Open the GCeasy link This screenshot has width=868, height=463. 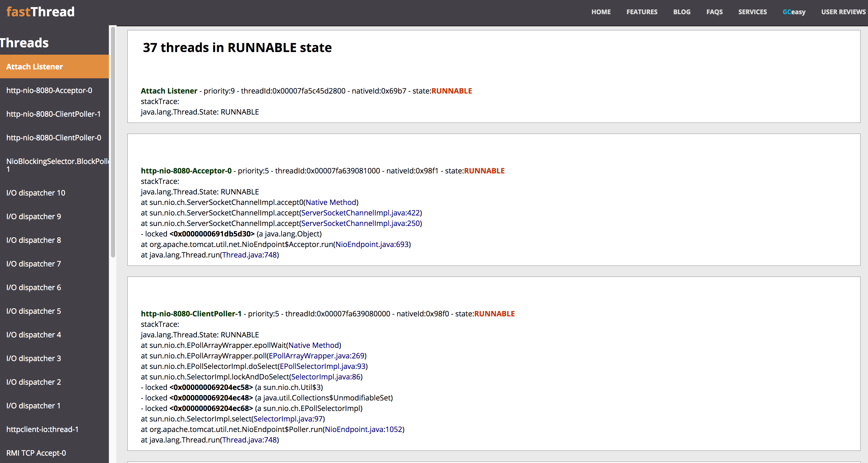coord(794,12)
